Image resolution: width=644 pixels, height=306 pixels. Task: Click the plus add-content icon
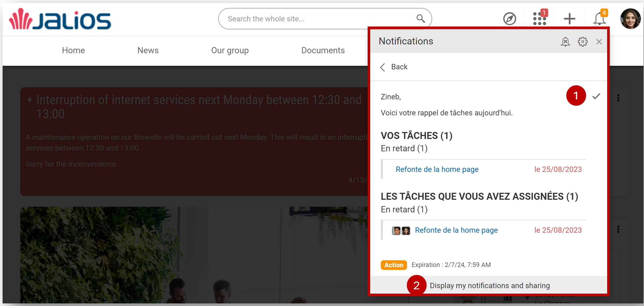[569, 19]
